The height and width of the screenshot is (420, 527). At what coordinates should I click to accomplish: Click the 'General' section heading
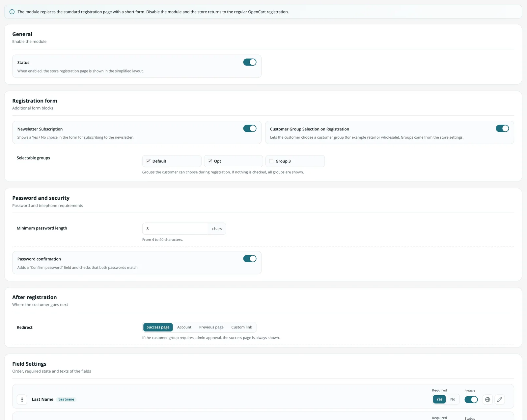coord(22,34)
